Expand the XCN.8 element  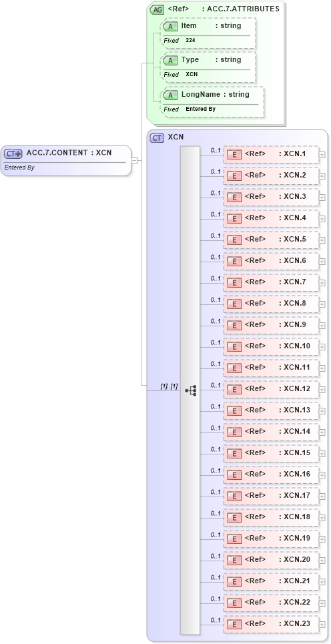[x=322, y=304]
